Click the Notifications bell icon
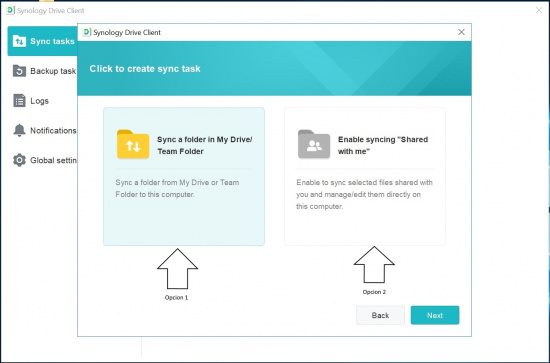This screenshot has width=550, height=363. (x=19, y=130)
